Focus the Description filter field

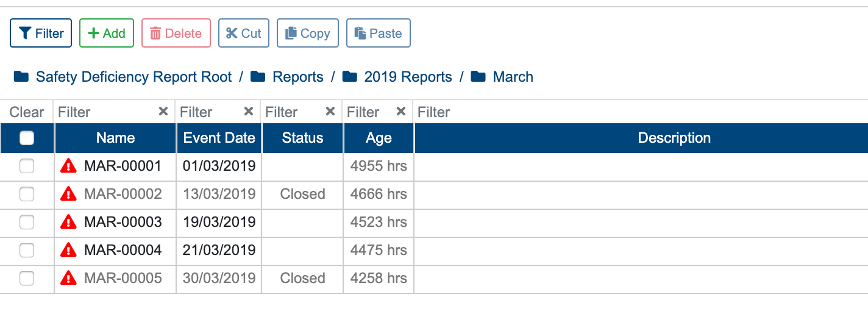[x=641, y=112]
